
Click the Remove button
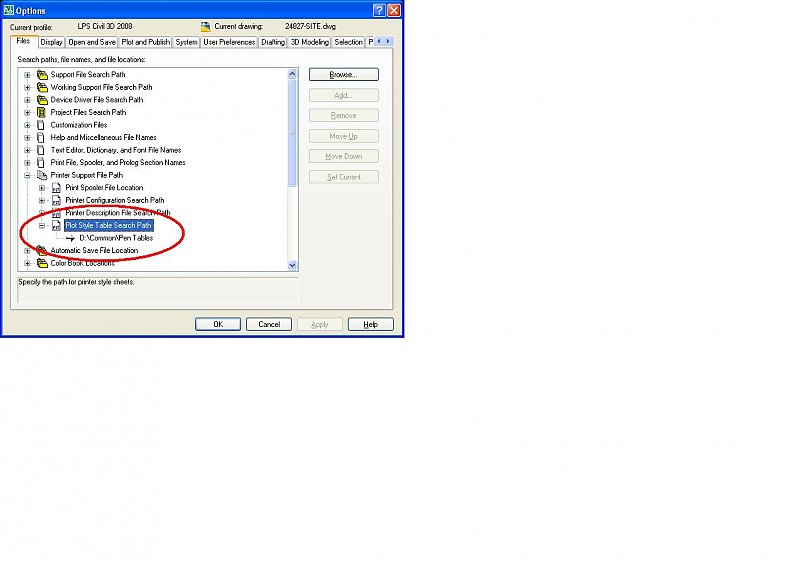click(343, 116)
